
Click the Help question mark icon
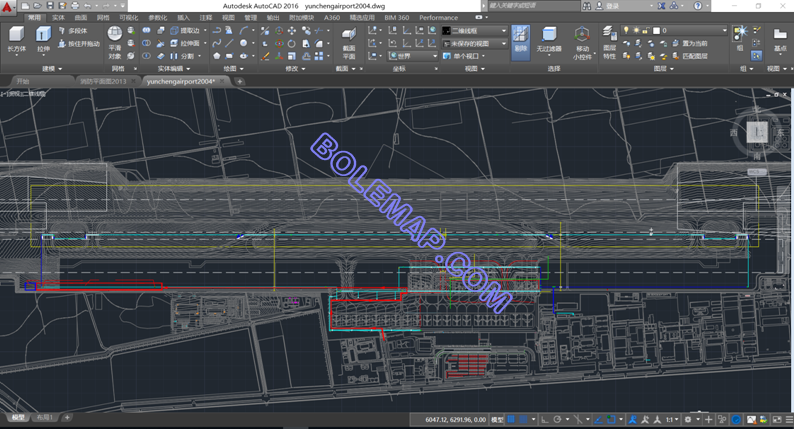698,6
